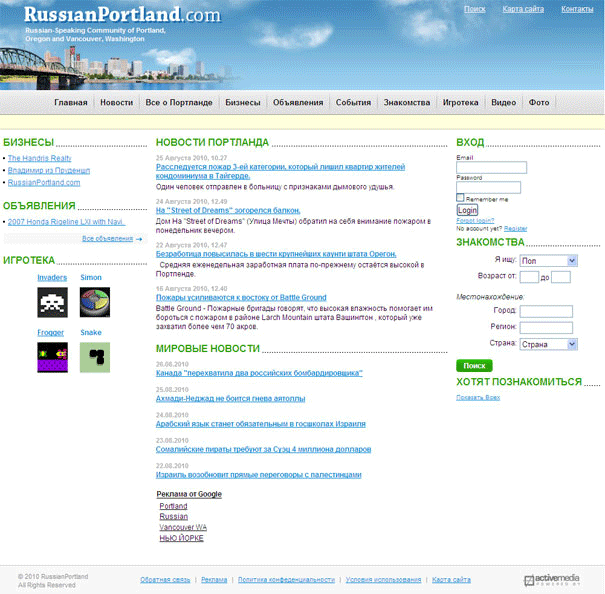
Task: Open Реклама footer link
Action: click(x=214, y=580)
